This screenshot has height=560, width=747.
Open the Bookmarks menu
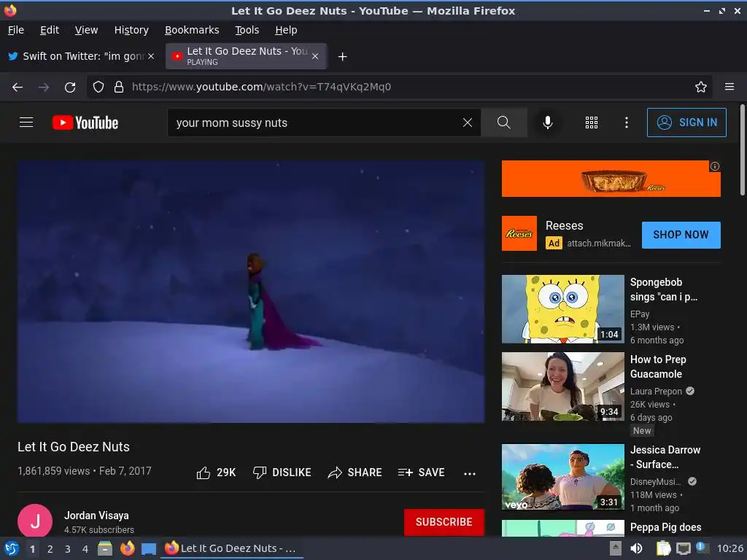click(192, 30)
